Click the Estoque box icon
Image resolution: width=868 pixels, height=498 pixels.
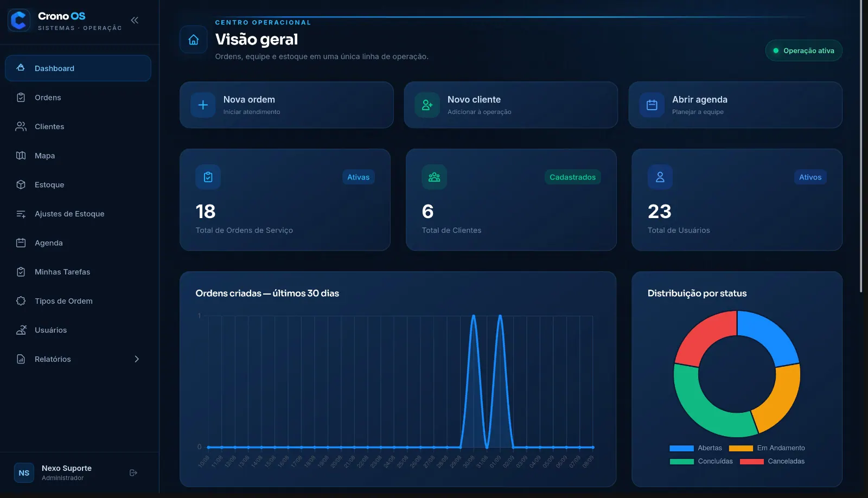[x=21, y=184]
